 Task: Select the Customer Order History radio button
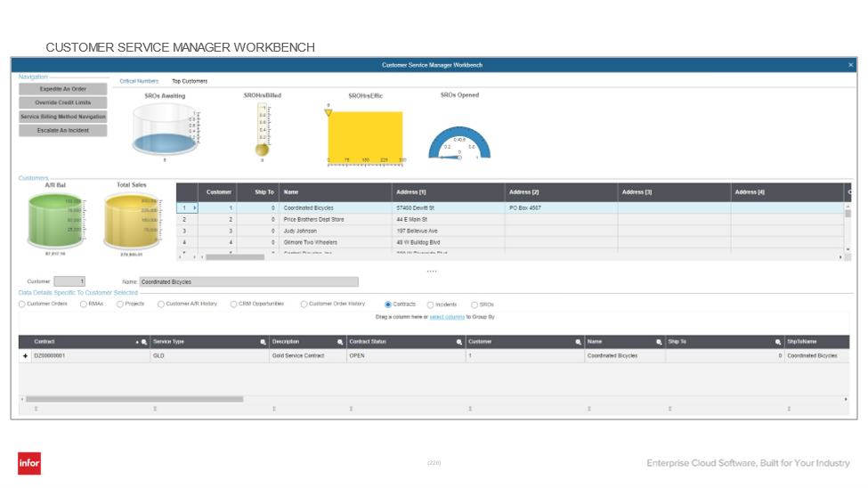[x=304, y=304]
